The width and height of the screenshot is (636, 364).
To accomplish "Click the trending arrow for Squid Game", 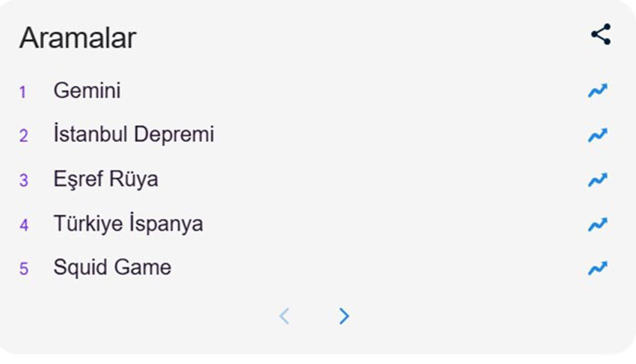I will pos(597,268).
